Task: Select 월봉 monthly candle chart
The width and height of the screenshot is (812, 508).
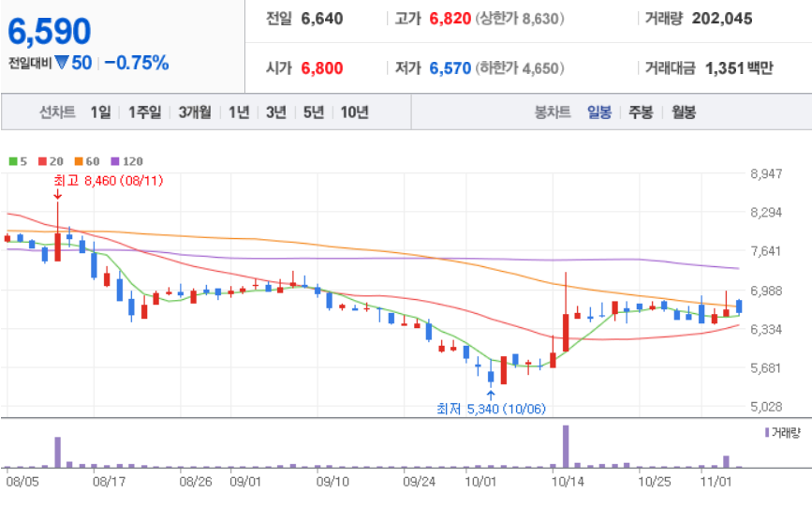Action: 684,112
